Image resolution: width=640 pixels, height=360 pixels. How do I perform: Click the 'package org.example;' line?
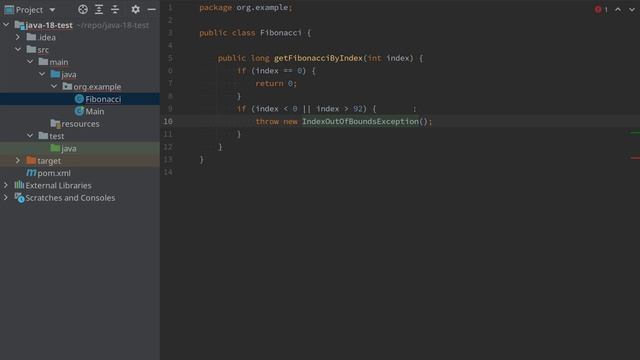pos(246,7)
